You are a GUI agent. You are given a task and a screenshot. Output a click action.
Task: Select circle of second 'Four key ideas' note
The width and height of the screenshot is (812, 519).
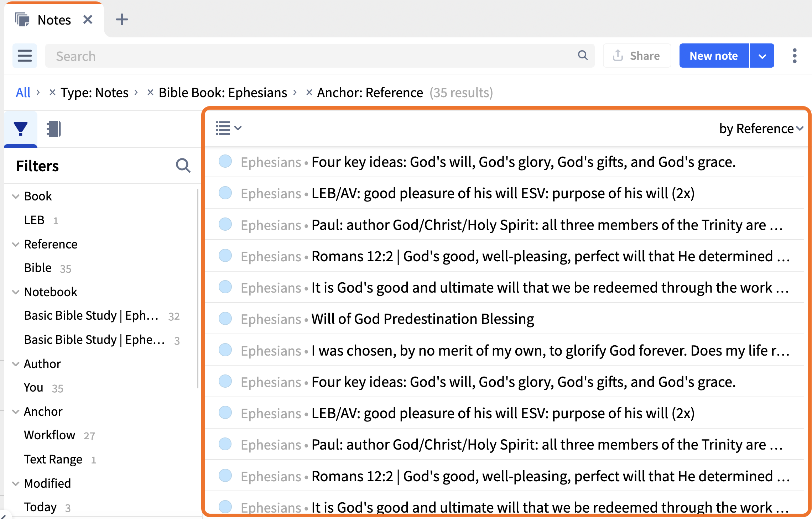point(225,381)
